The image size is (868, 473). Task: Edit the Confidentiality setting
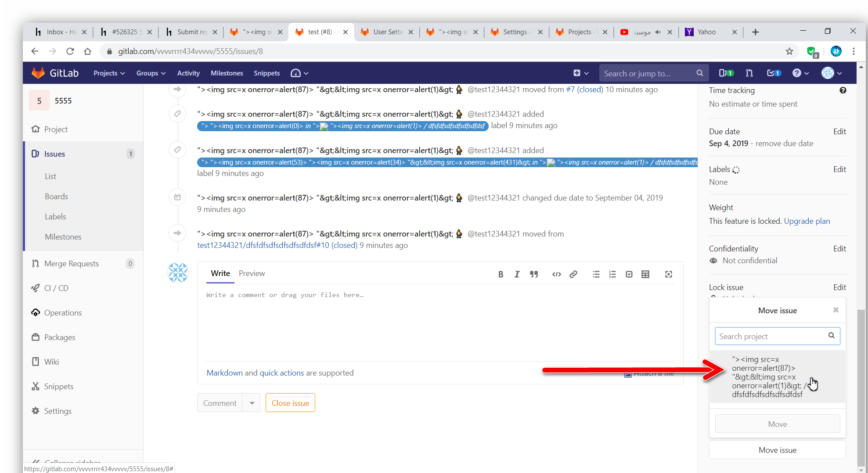tap(839, 249)
